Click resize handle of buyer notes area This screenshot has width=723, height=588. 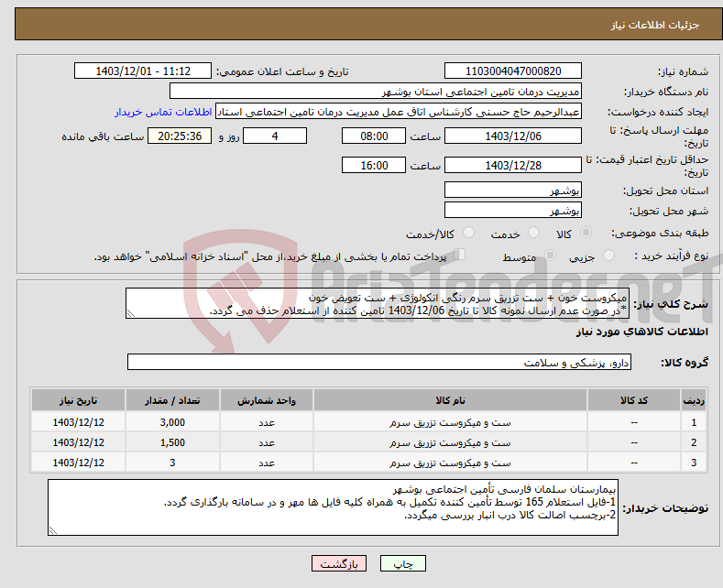[x=53, y=530]
